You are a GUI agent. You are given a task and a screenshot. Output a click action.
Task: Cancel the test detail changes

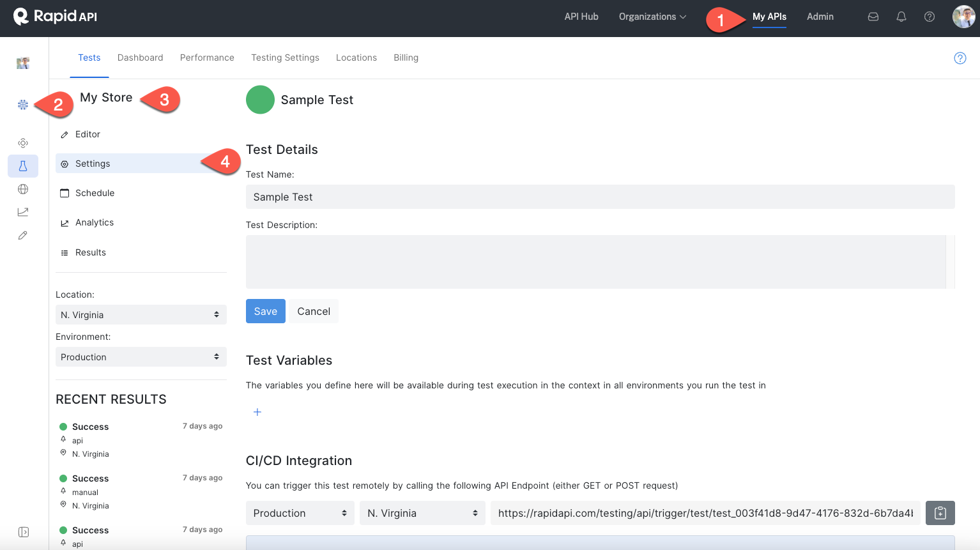(x=314, y=311)
